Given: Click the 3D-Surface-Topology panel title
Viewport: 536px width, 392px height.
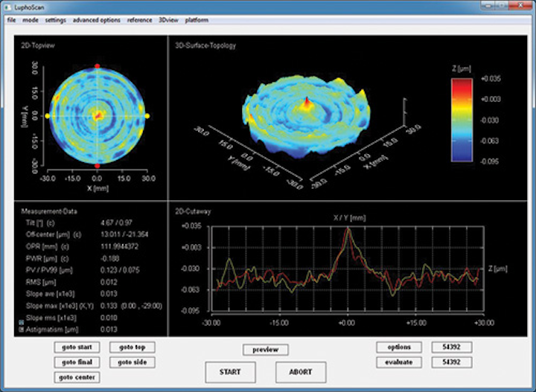Looking at the screenshot, I should pyautogui.click(x=205, y=45).
